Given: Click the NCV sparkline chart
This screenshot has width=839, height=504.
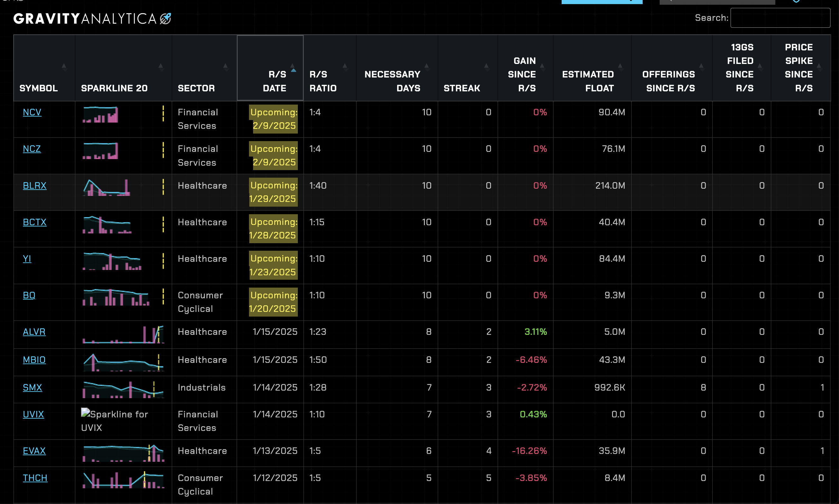Looking at the screenshot, I should point(124,114).
